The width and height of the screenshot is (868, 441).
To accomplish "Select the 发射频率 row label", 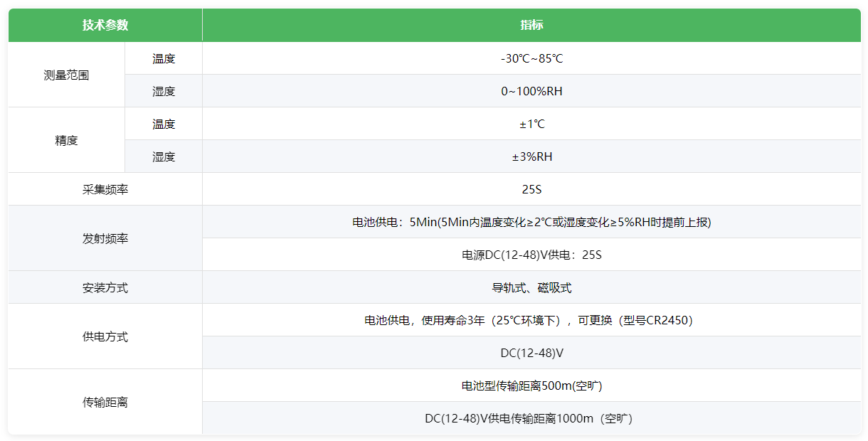I will point(105,238).
